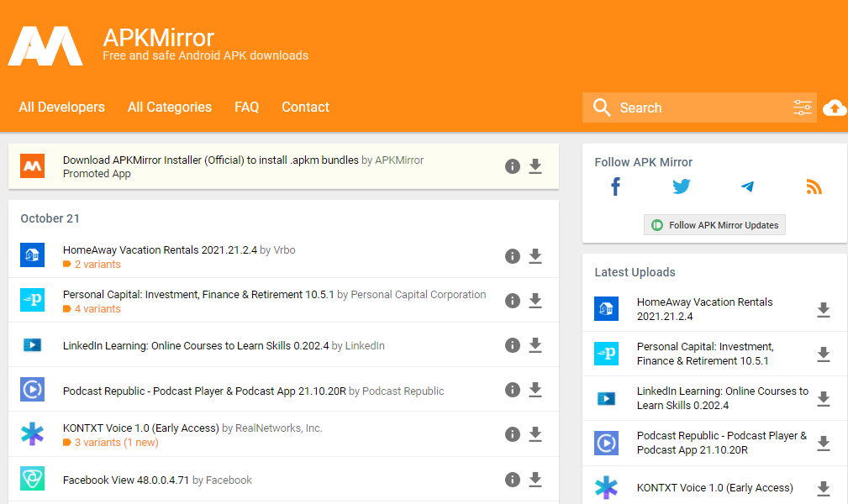This screenshot has width=848, height=504.
Task: Click the APKMirror site title text
Action: (159, 38)
